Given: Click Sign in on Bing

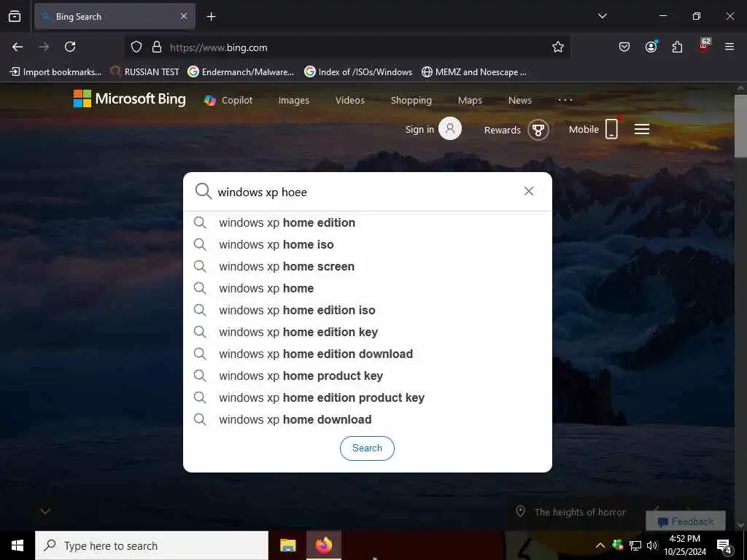Looking at the screenshot, I should pyautogui.click(x=433, y=129).
